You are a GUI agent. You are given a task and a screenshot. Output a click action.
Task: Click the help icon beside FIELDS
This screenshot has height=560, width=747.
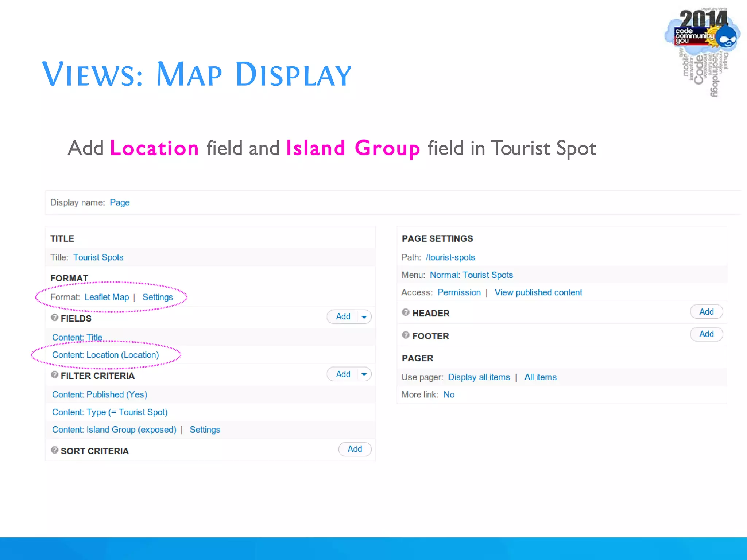coord(55,318)
